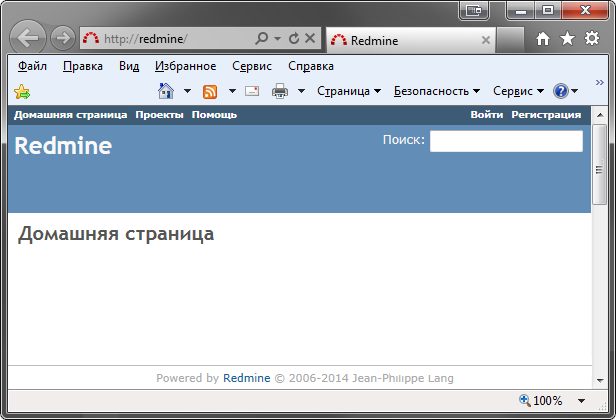
Task: Expand the Home page dropdown arrow
Action: point(187,91)
